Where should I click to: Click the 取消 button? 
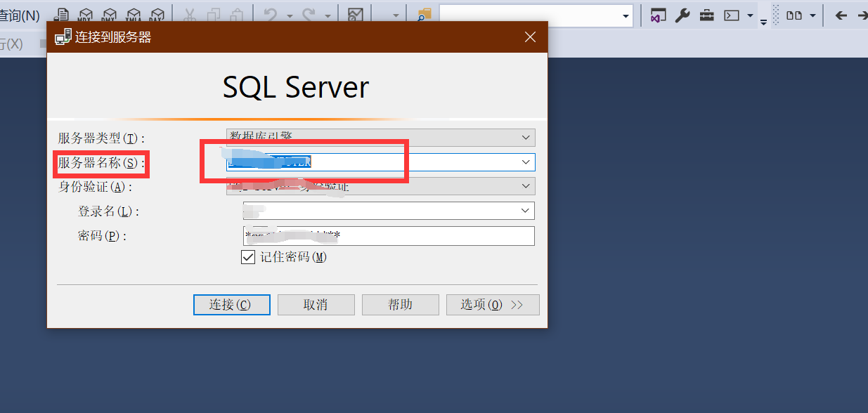tap(316, 305)
